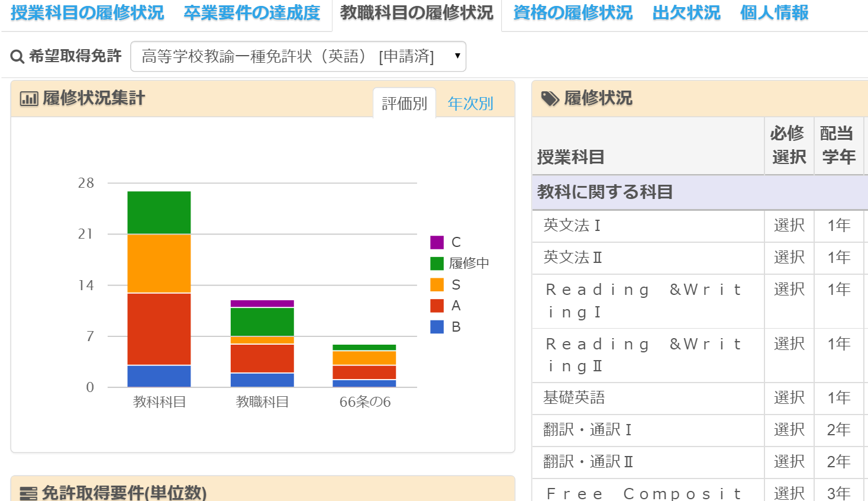Select the Free Composit course row
Screen dimensions: 868x501
[x=700, y=490]
